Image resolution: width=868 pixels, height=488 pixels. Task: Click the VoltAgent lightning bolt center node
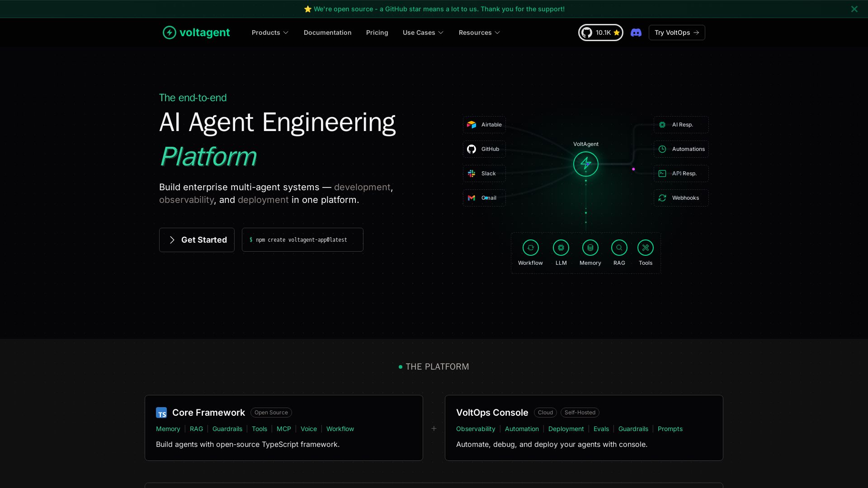point(586,164)
